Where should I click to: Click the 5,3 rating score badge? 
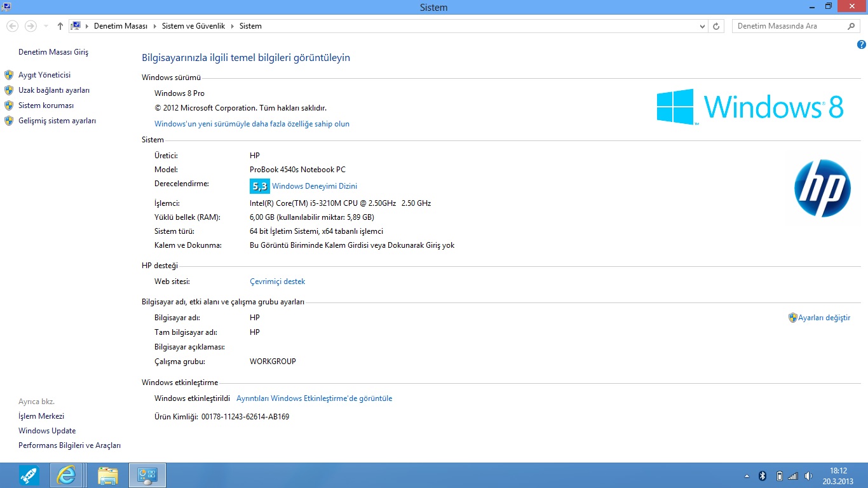coord(260,186)
